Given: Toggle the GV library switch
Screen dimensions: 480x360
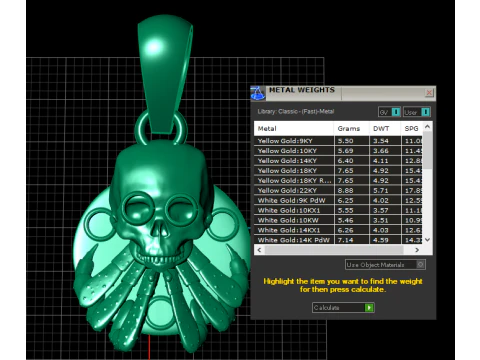Looking at the screenshot, I should (389, 112).
